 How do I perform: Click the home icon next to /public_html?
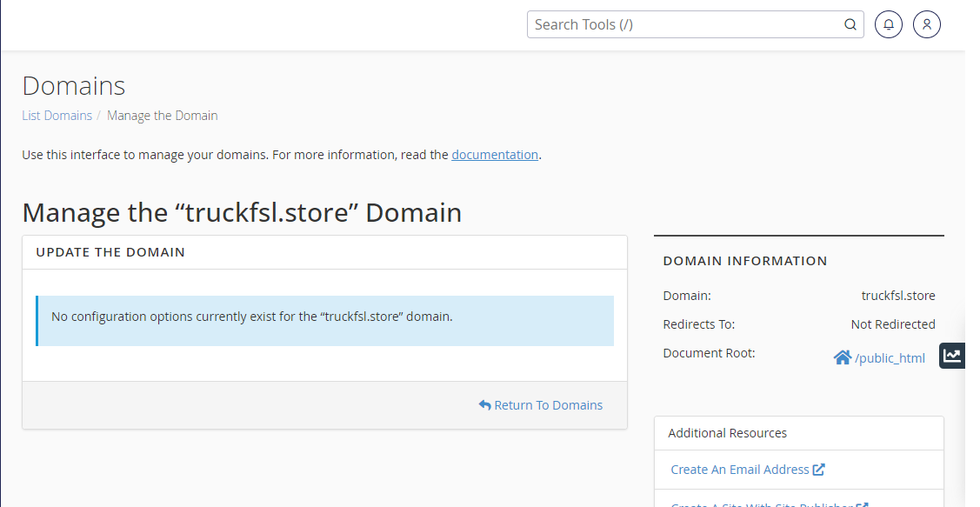click(x=843, y=357)
